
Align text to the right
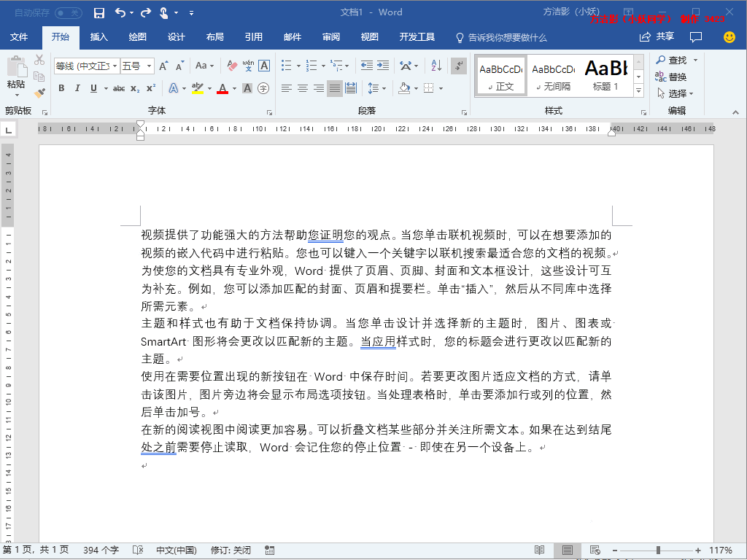tap(319, 88)
